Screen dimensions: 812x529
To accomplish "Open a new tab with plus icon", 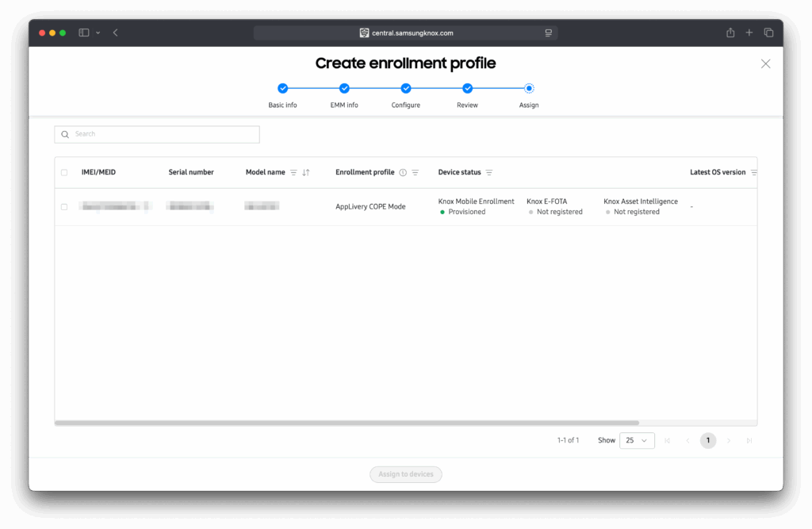I will click(x=749, y=33).
